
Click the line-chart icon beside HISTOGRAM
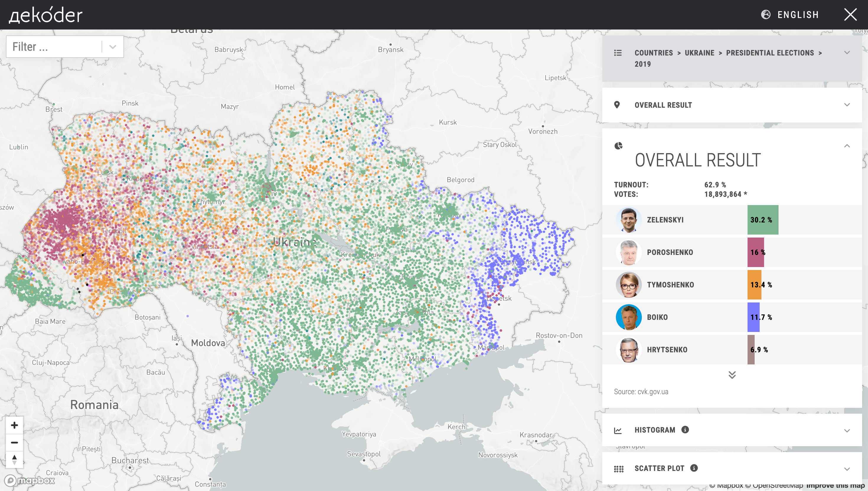point(617,430)
